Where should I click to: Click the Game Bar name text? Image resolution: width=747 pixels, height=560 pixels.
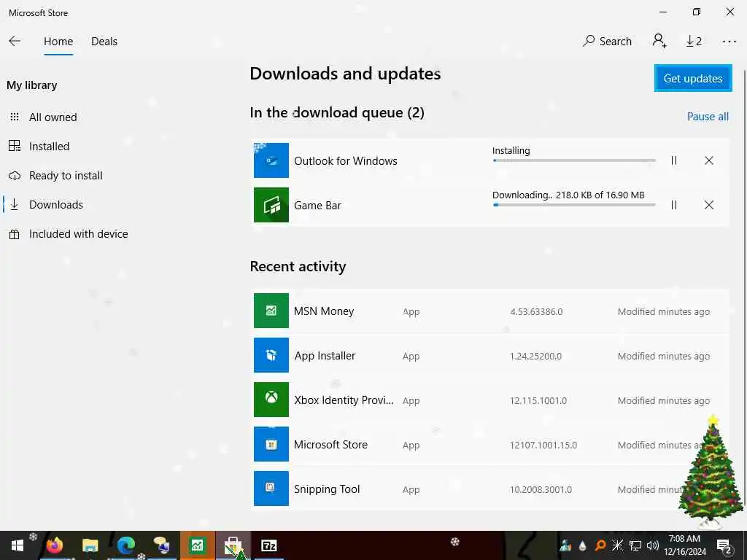click(x=317, y=205)
